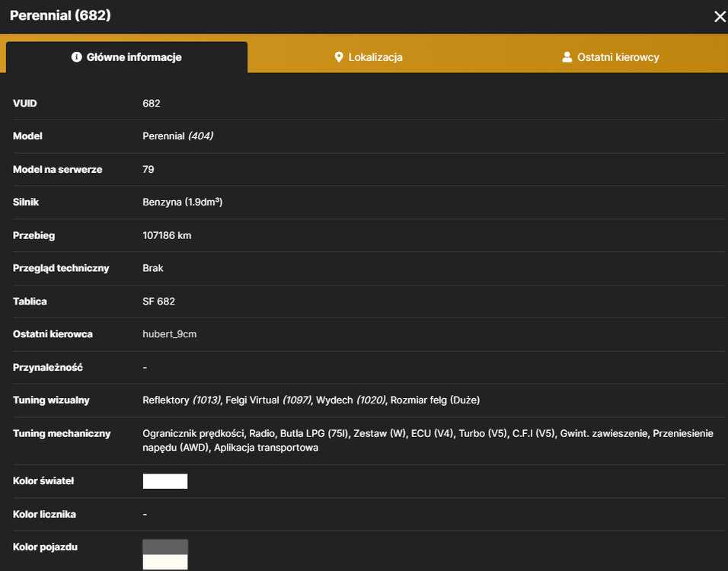Click the Tablica label

coord(30,301)
